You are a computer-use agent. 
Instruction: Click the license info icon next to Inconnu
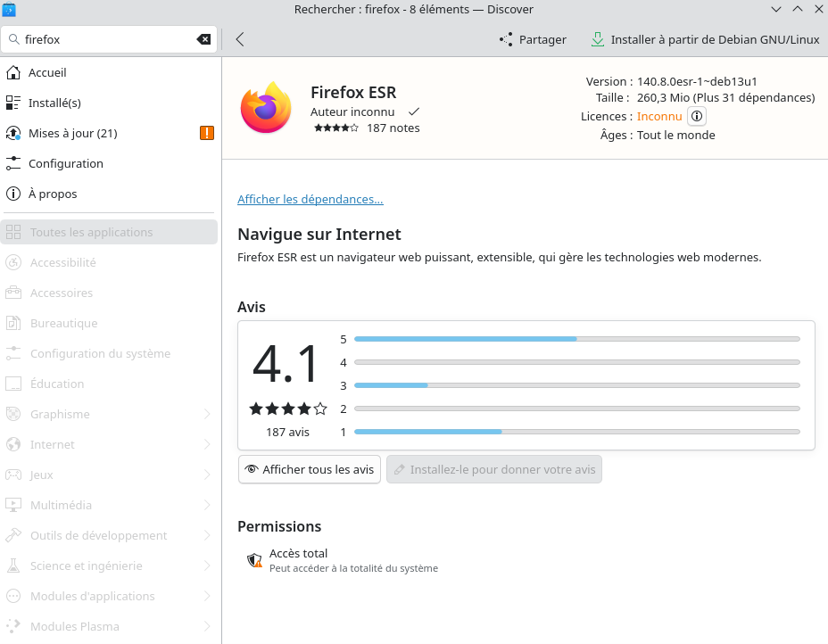(x=697, y=116)
